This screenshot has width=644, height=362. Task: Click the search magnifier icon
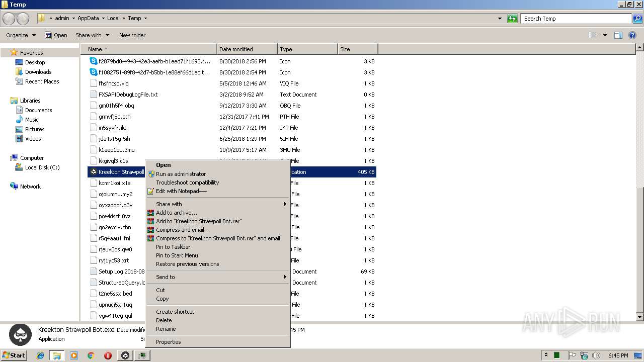[x=637, y=19]
